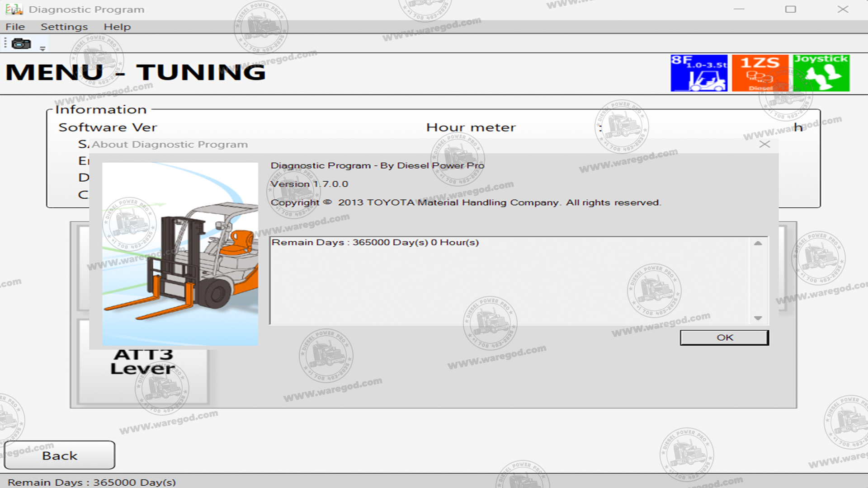The height and width of the screenshot is (488, 868).
Task: Maximize the Diagnostic Program window
Action: [790, 9]
